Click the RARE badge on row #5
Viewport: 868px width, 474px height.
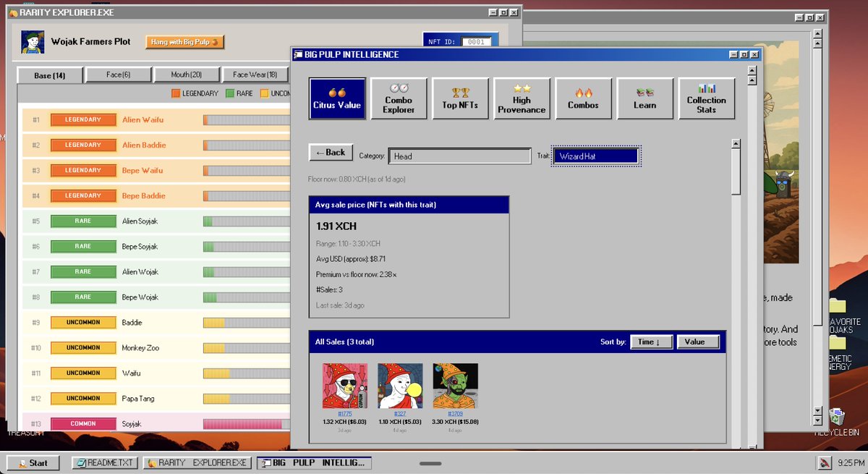click(x=83, y=221)
